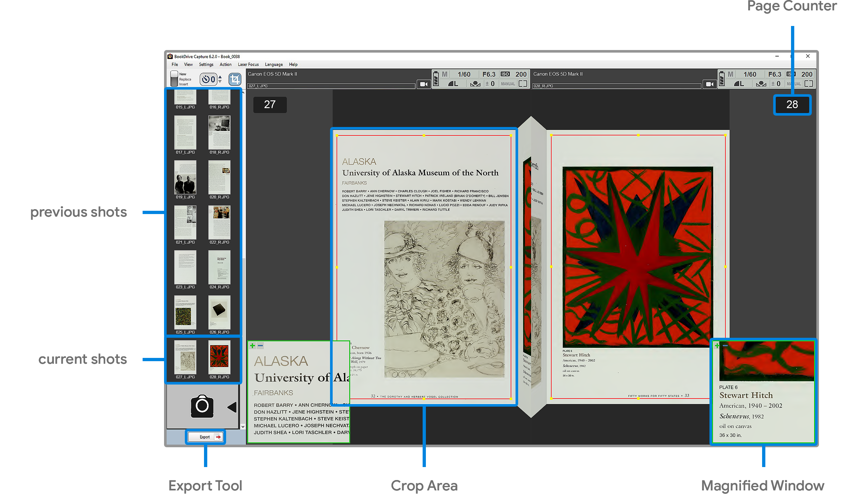Click the MANUAL focus toggle on left camera
This screenshot has height=494, width=868.
[508, 84]
